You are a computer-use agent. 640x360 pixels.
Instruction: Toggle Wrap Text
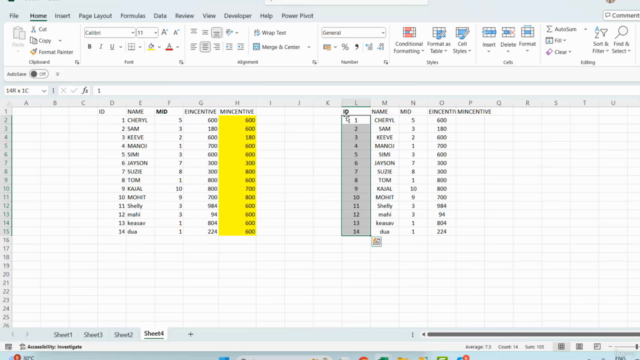pyautogui.click(x=270, y=33)
